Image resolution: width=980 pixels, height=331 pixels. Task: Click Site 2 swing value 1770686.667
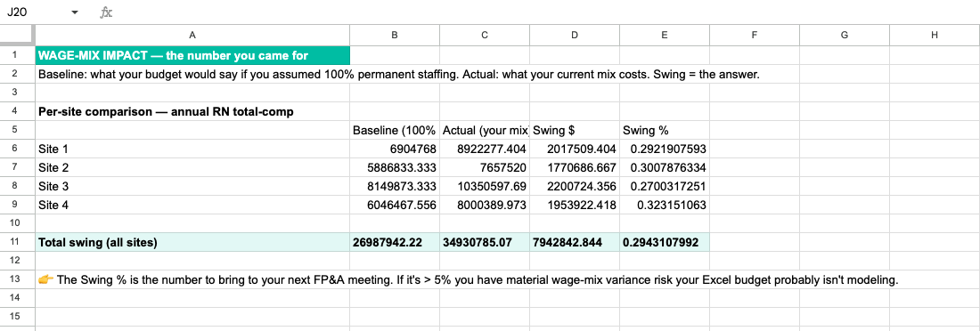click(575, 167)
